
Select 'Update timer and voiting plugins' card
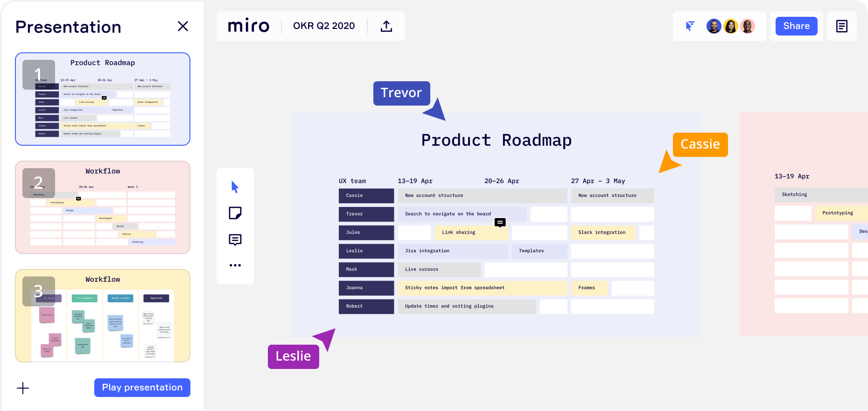[467, 306]
